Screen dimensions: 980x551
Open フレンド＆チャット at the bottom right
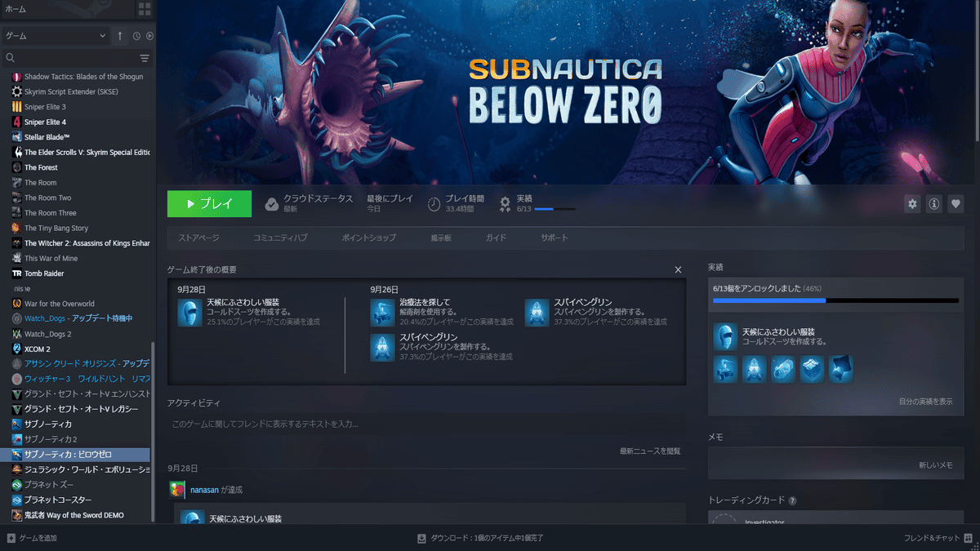(938, 538)
